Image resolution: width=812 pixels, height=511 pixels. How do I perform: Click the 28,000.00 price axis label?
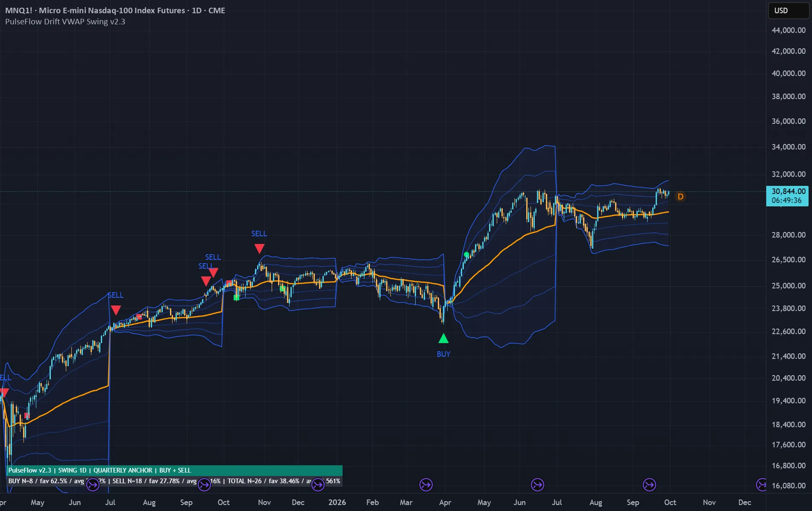pyautogui.click(x=789, y=235)
